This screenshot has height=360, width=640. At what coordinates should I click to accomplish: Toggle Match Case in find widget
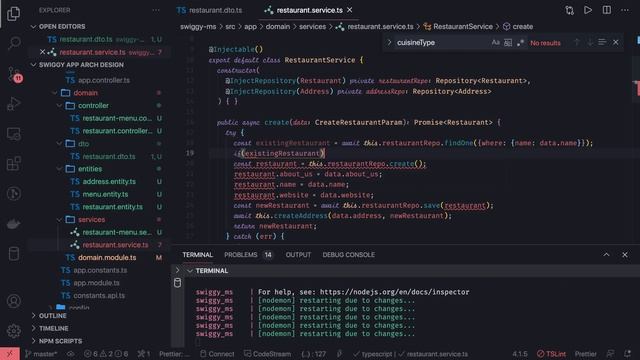[495, 42]
